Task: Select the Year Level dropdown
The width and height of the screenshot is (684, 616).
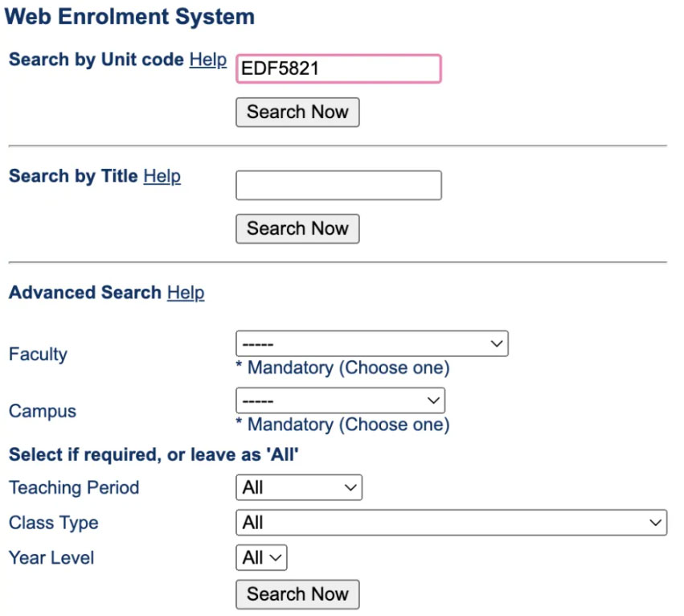Action: coord(261,557)
